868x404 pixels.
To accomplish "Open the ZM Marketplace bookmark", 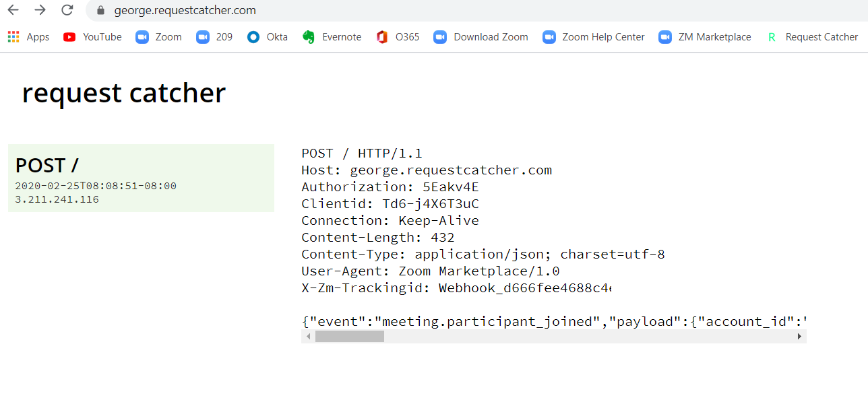I will (705, 37).
